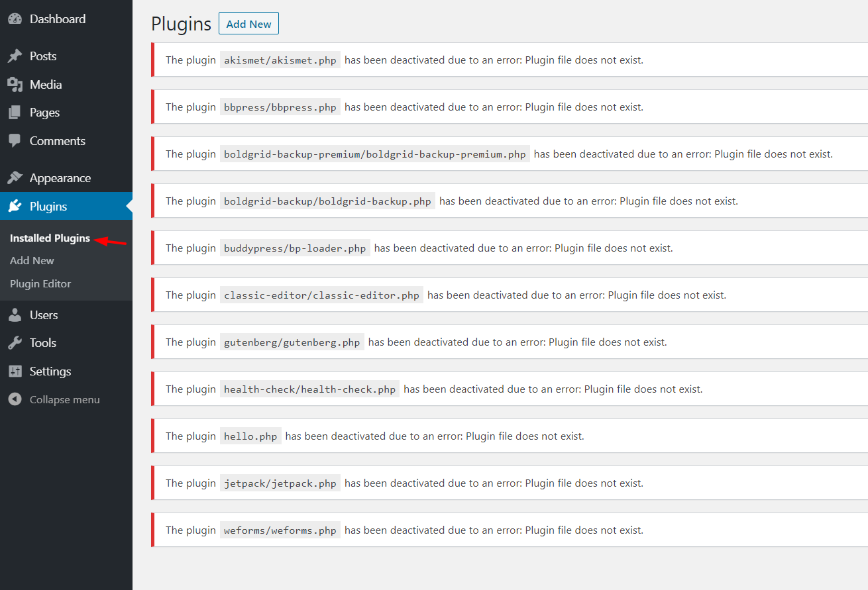Image resolution: width=868 pixels, height=590 pixels.
Task: Click the Plugins page heading
Action: (181, 24)
